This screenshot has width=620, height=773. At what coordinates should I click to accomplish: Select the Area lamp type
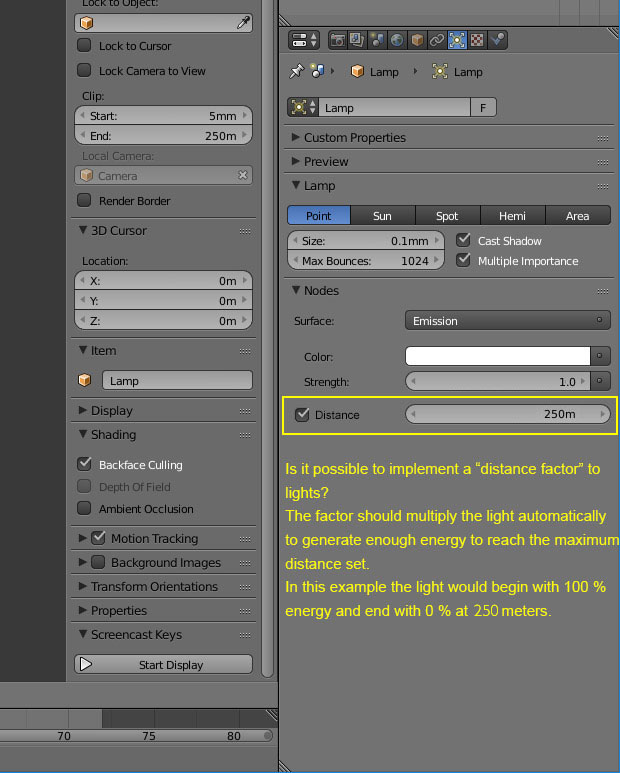tap(578, 215)
